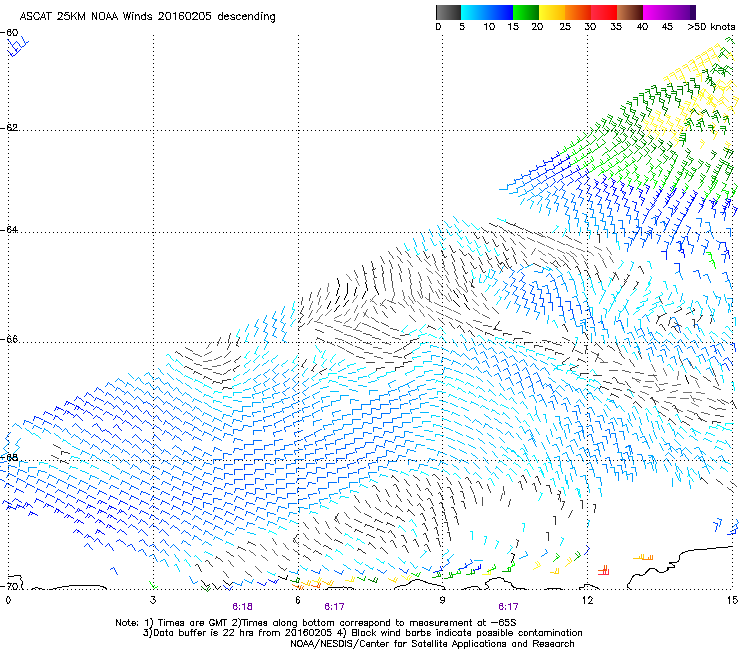Viewport: 740px width, 650px height.
Task: Click the '35' legend scale label
Action: coord(616,27)
